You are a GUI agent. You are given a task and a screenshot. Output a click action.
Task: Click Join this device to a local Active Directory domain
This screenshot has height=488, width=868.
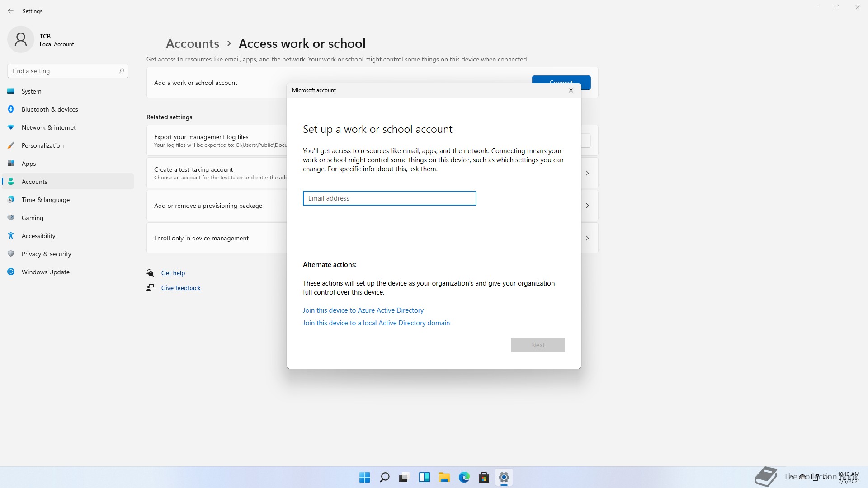coord(376,323)
